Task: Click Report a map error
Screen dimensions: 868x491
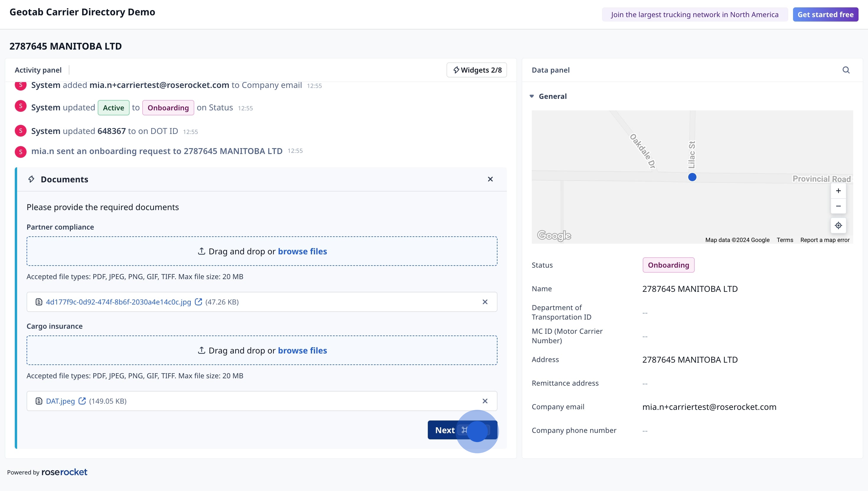Action: click(x=825, y=240)
